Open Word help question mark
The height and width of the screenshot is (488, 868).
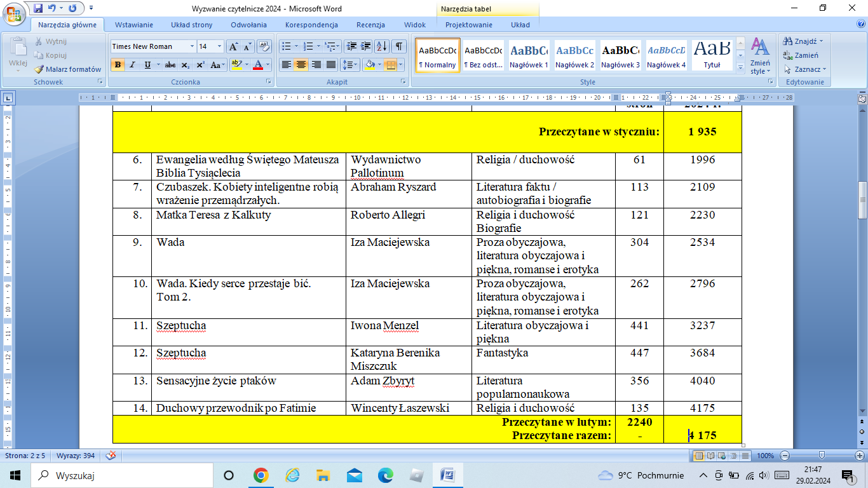(861, 24)
